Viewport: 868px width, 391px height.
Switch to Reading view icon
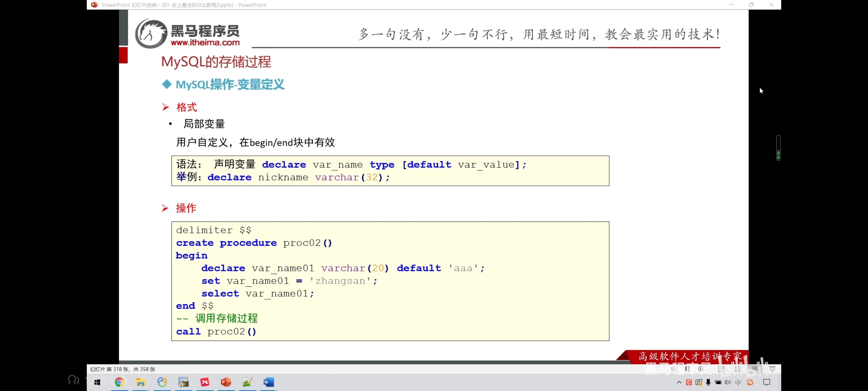755,369
